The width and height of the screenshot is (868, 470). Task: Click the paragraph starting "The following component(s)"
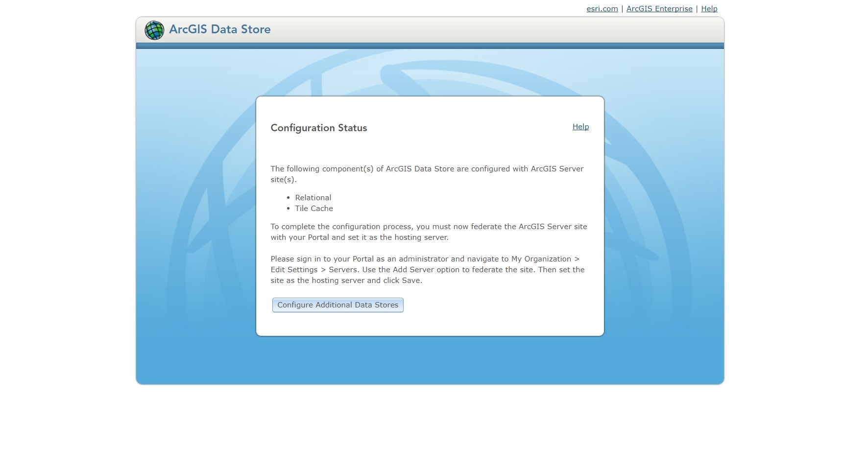pos(427,174)
